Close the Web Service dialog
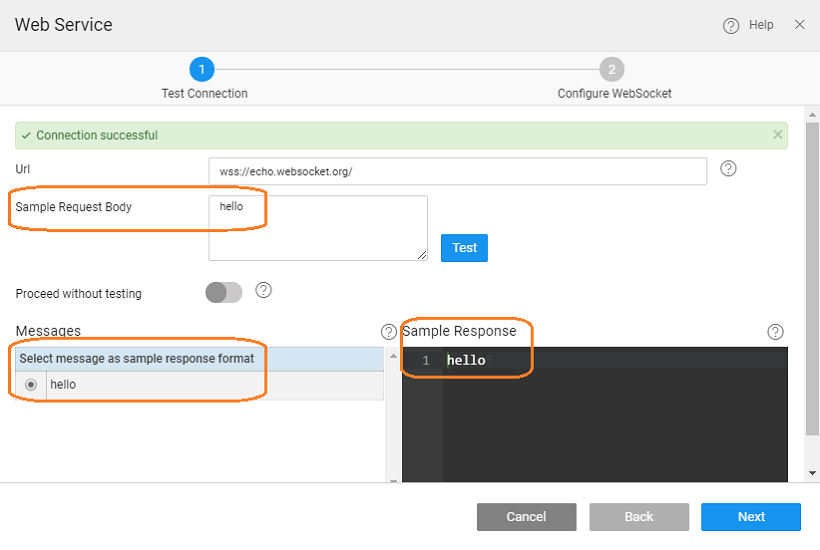The height and width of the screenshot is (550, 820). (x=799, y=25)
